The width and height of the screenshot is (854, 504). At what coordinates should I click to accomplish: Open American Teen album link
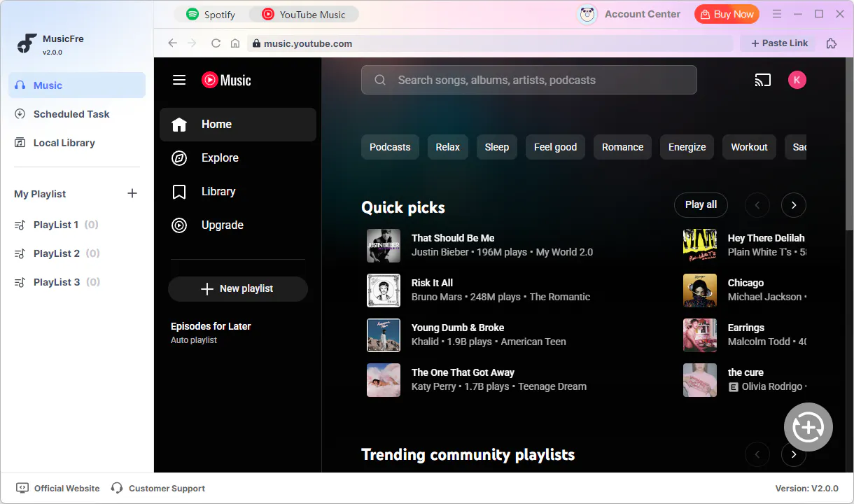533,342
